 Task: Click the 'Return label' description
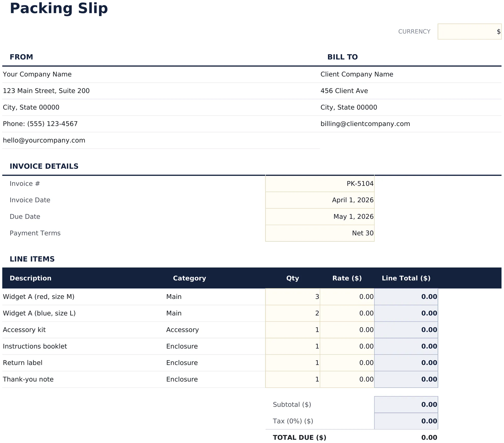pos(22,363)
